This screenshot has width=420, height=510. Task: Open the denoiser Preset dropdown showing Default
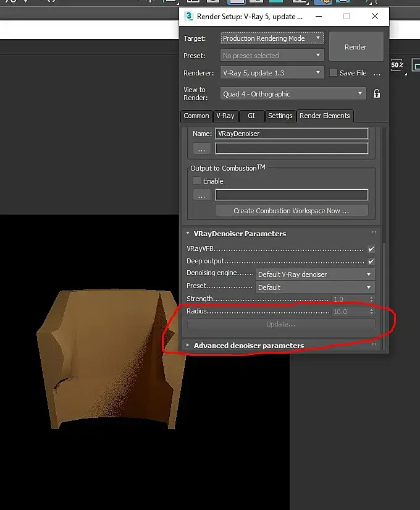[x=315, y=287]
